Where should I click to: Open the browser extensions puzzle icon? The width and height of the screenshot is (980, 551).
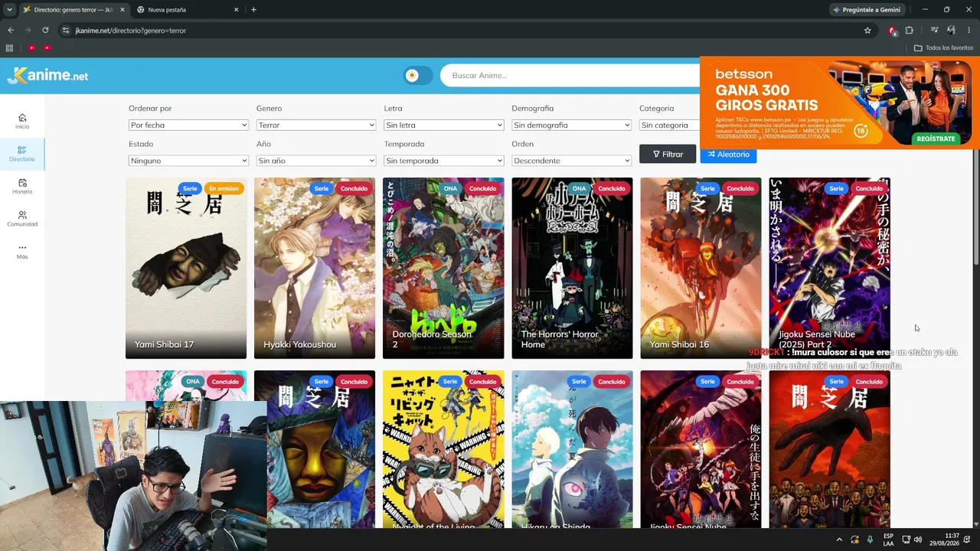click(x=910, y=31)
